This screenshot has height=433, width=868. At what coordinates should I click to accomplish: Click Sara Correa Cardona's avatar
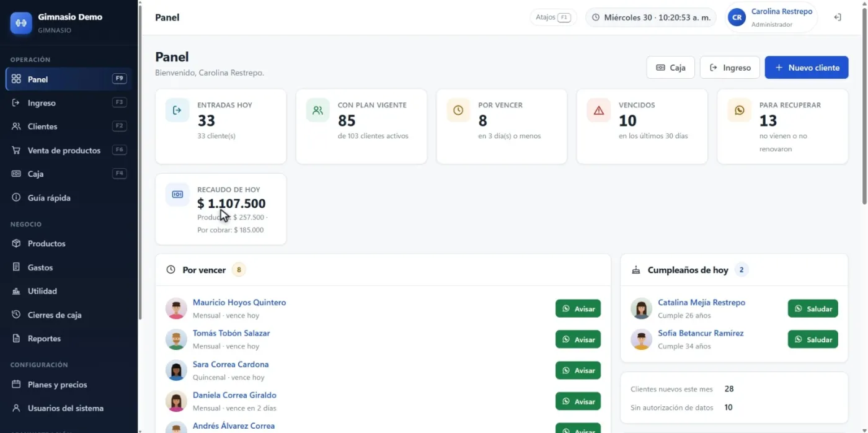point(176,370)
